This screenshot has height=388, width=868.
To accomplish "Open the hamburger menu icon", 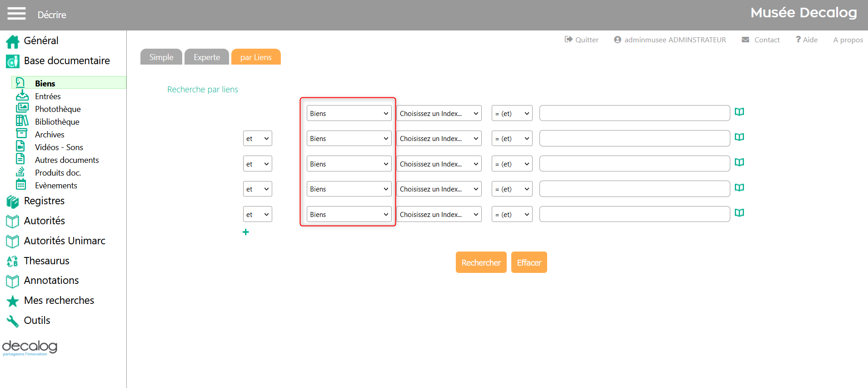I will coord(16,14).
